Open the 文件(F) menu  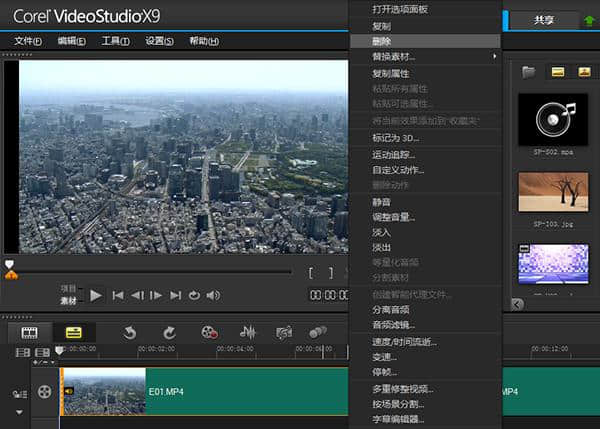28,41
